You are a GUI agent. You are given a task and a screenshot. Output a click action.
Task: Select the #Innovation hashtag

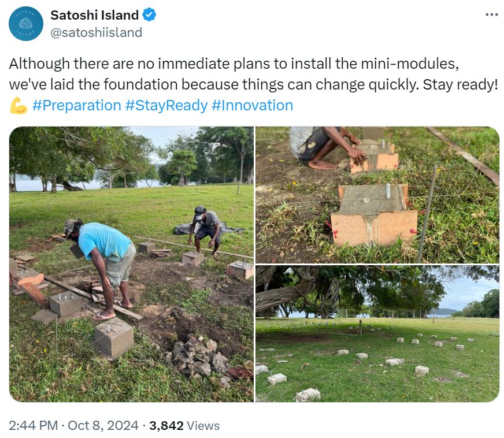(253, 105)
